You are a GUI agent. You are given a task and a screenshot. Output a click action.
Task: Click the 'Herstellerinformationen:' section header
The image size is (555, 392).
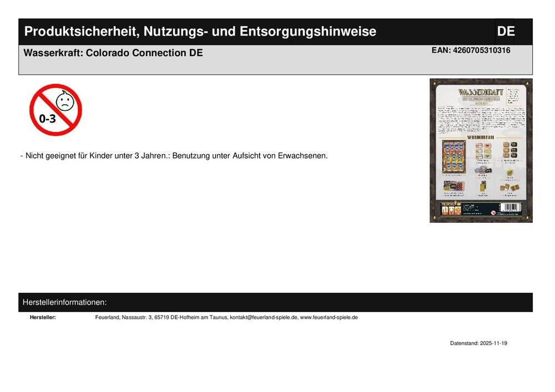pos(64,303)
